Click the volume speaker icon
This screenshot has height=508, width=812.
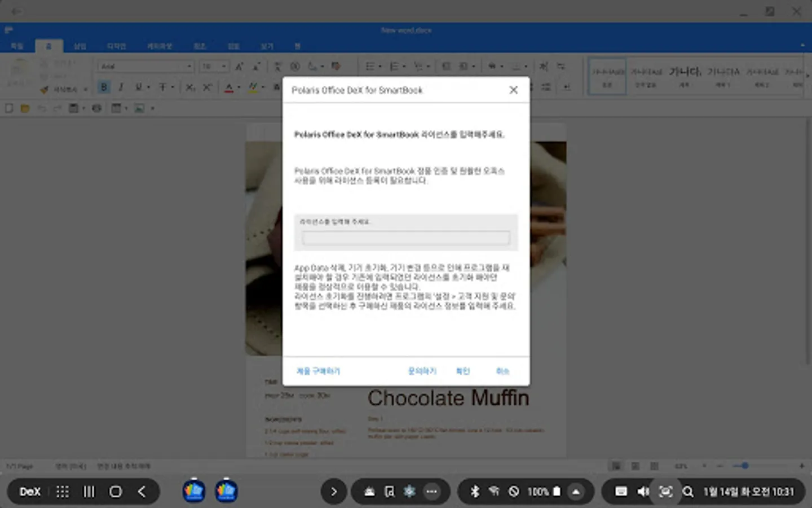[x=643, y=492]
